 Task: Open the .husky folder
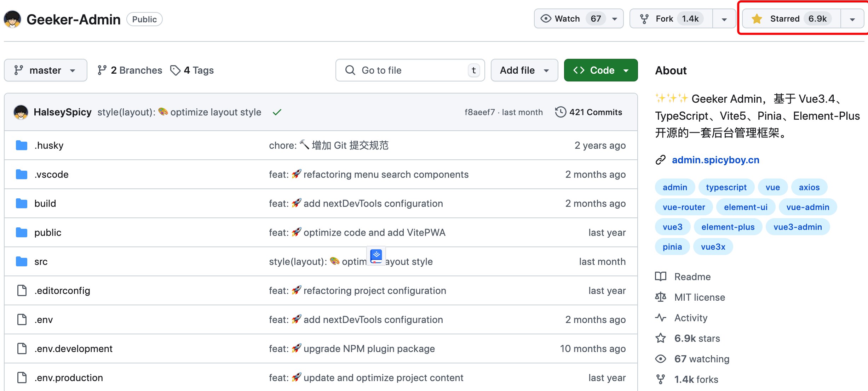(x=49, y=145)
